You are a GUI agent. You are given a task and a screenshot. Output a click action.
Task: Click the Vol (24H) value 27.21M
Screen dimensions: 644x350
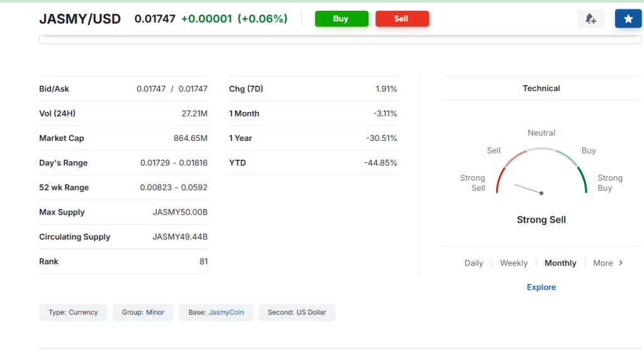[x=194, y=113]
